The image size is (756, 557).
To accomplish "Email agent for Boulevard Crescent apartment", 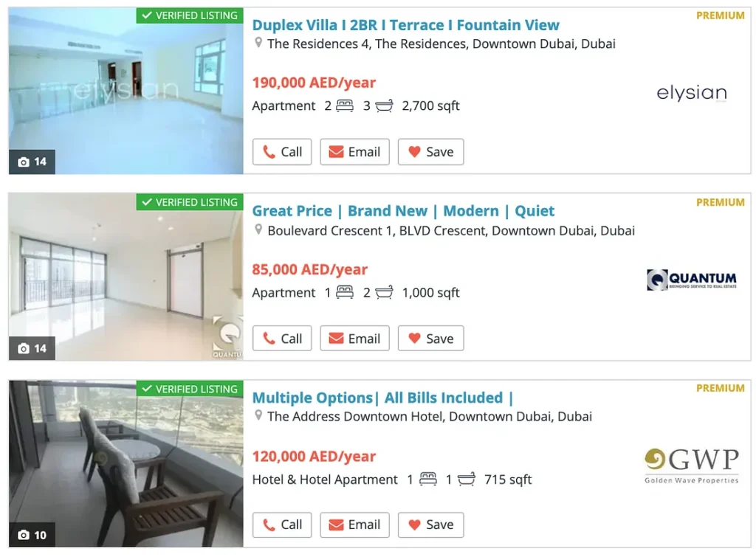I will point(355,338).
